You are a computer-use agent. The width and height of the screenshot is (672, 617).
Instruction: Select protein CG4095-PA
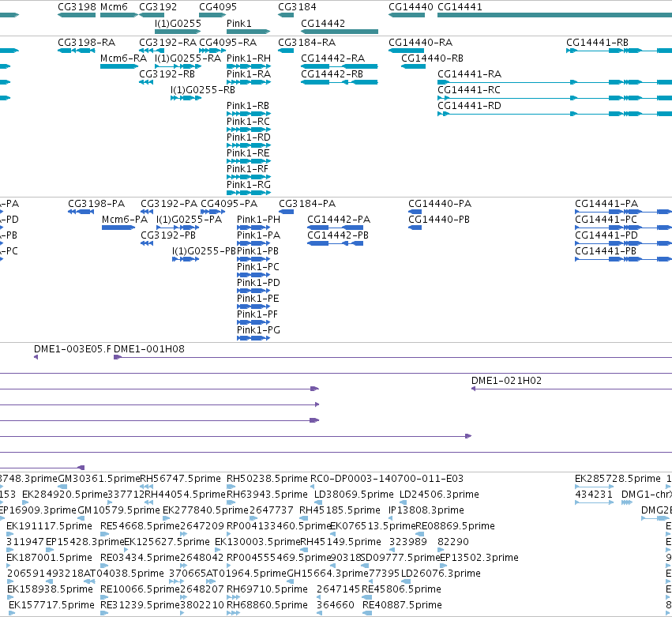click(229, 203)
